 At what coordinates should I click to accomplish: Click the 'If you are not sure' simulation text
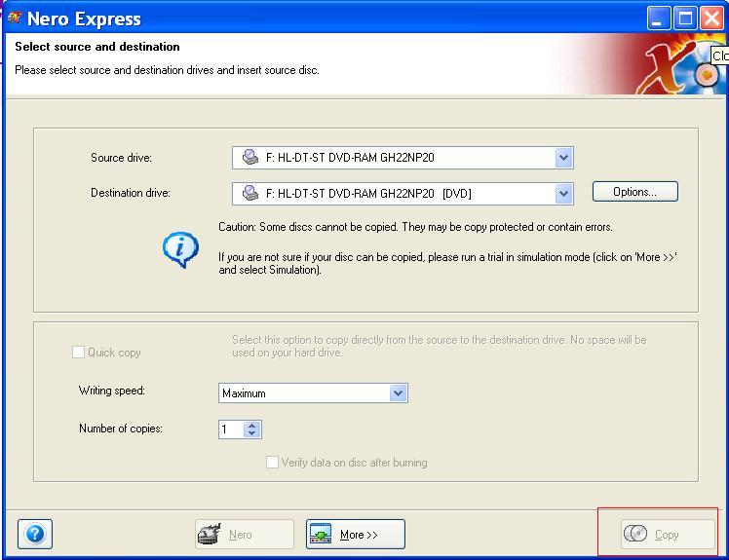(447, 264)
